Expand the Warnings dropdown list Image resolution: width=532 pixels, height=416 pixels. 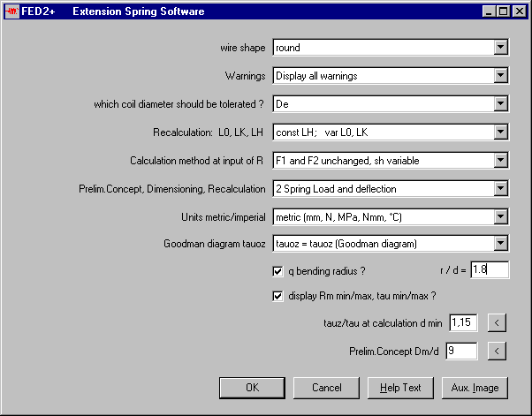pyautogui.click(x=501, y=76)
